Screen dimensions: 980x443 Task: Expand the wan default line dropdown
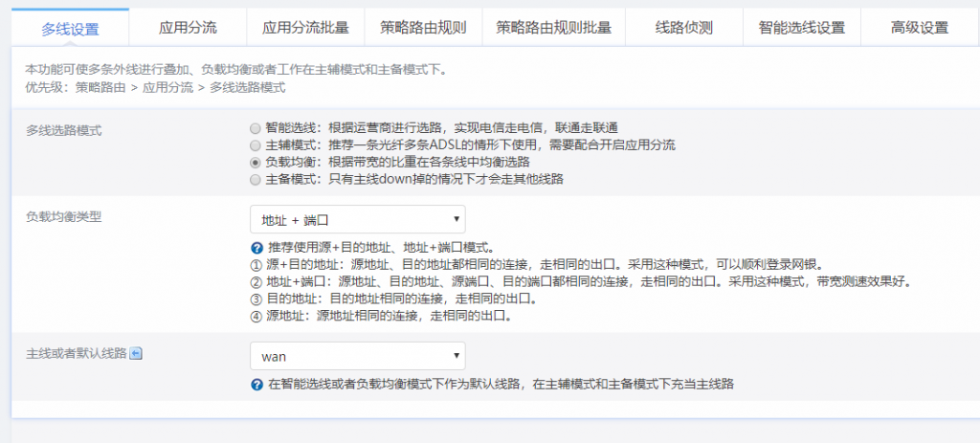357,357
